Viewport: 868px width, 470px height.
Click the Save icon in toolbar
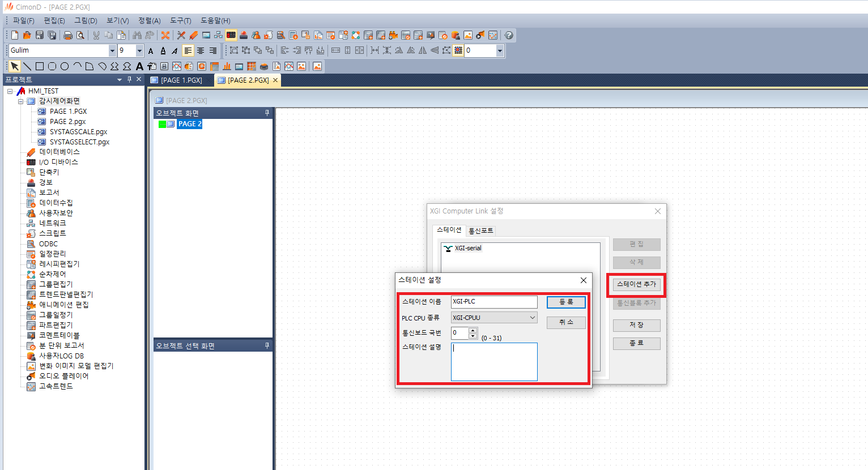click(x=39, y=35)
